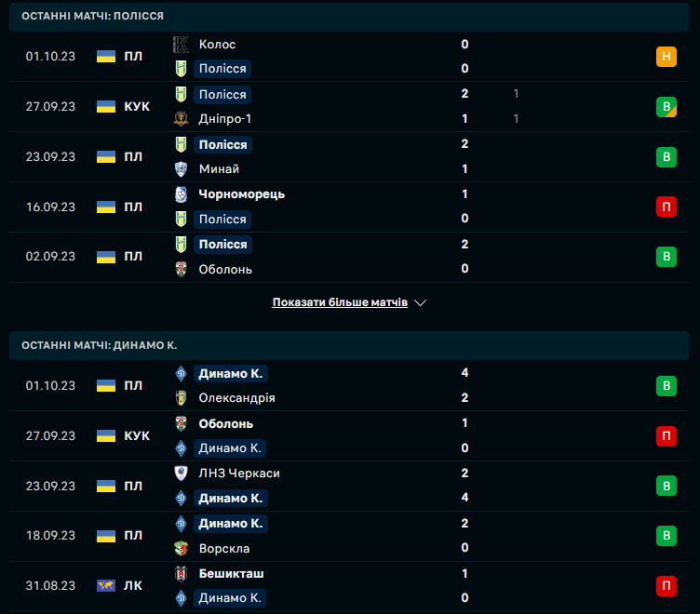Expand more matches with the chevron arrow
Viewport: 700px width, 614px height.
pyautogui.click(x=420, y=303)
